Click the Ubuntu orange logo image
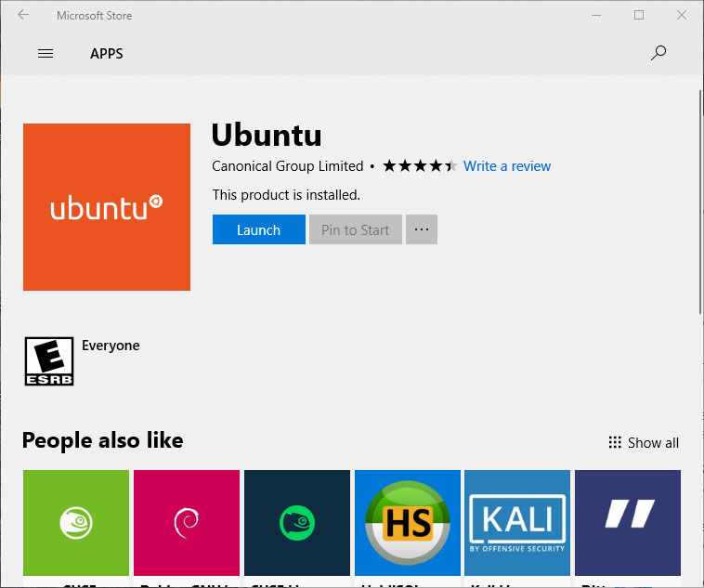The width and height of the screenshot is (704, 588). point(107,207)
